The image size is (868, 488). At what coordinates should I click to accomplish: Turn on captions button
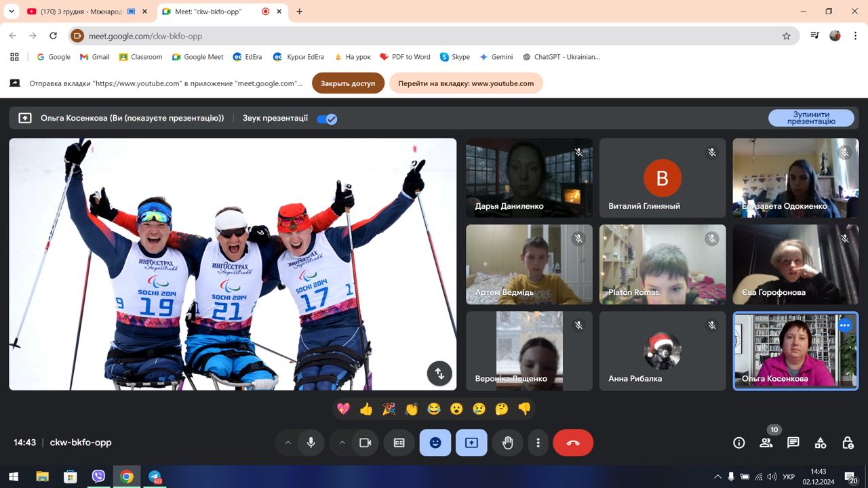(x=399, y=443)
